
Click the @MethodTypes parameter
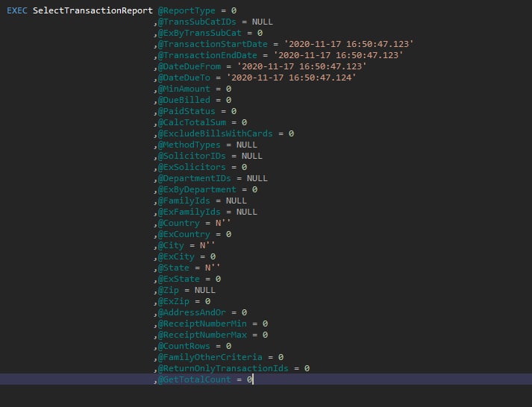click(189, 145)
